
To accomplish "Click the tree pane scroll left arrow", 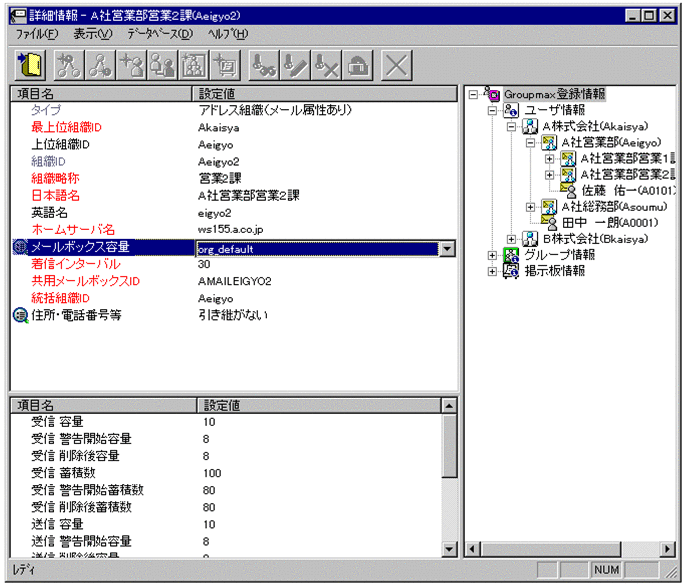I will 472,549.
